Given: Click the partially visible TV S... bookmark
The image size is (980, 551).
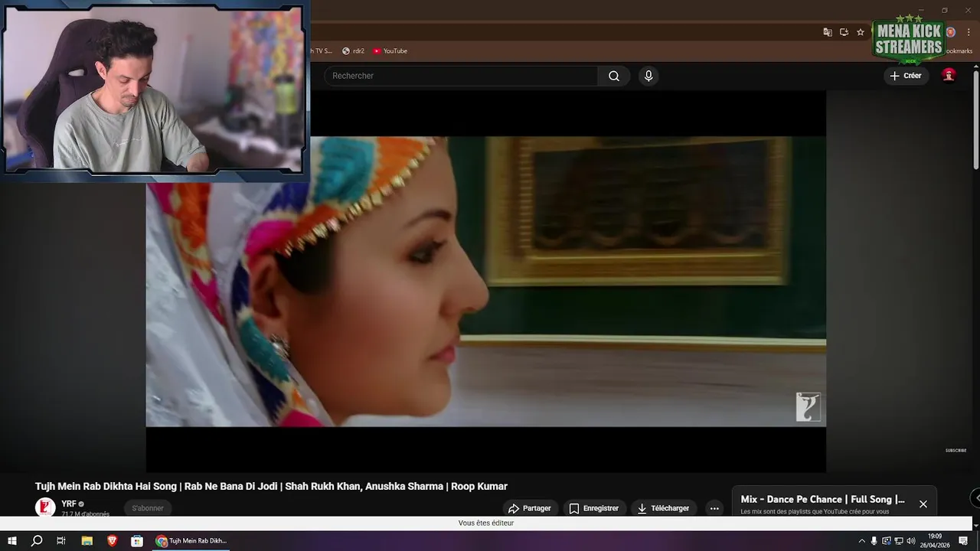Looking at the screenshot, I should tap(321, 51).
